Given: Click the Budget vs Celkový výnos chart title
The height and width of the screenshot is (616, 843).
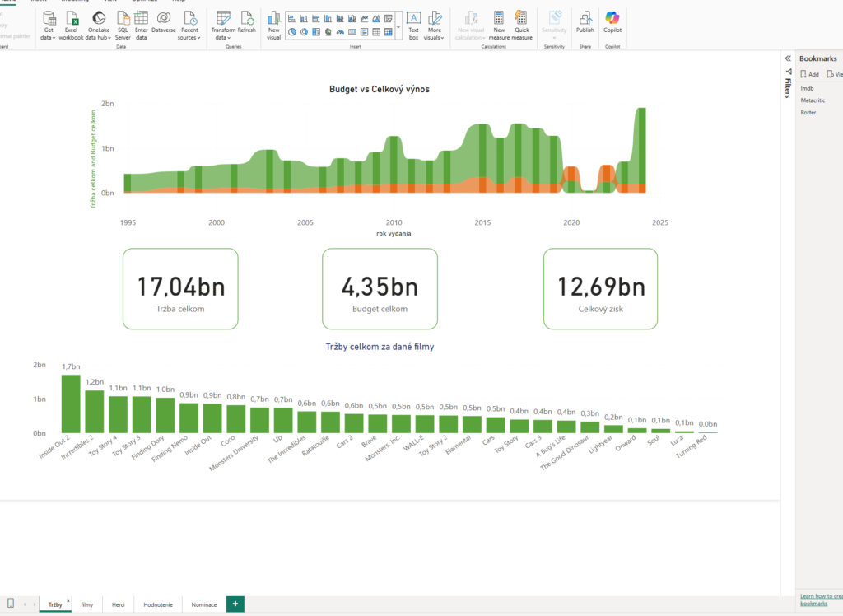Looking at the screenshot, I should 379,89.
